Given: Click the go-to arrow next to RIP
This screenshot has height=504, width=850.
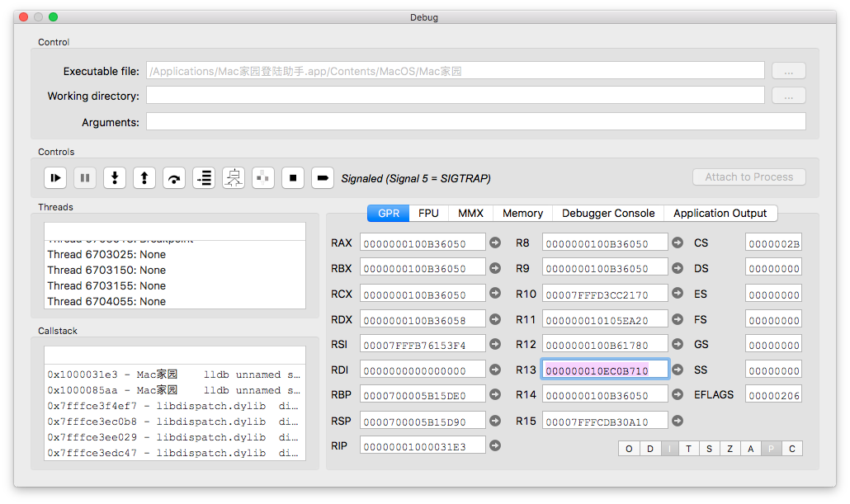Looking at the screenshot, I should tap(495, 445).
